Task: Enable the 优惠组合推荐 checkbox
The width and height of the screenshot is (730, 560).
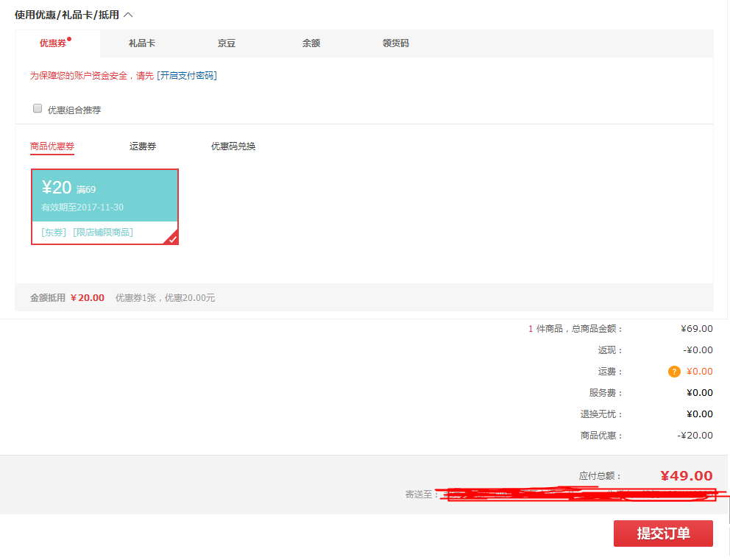Action: coord(38,109)
